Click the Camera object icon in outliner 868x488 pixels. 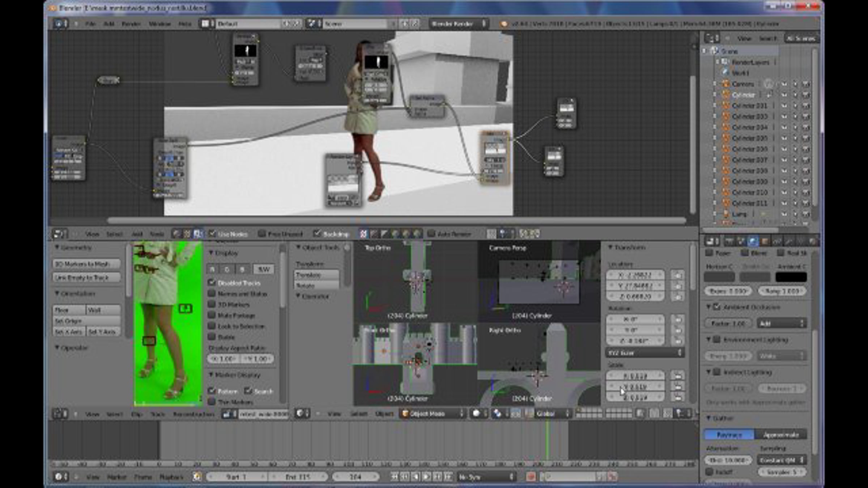[726, 84]
